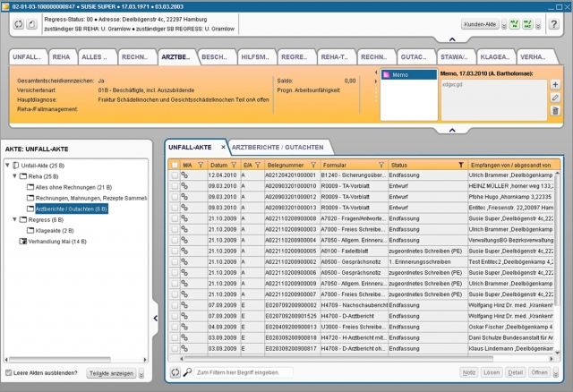This screenshot has height=392, width=573.
Task: Check the row for Belegnummer A021204201000001
Action: (x=175, y=175)
